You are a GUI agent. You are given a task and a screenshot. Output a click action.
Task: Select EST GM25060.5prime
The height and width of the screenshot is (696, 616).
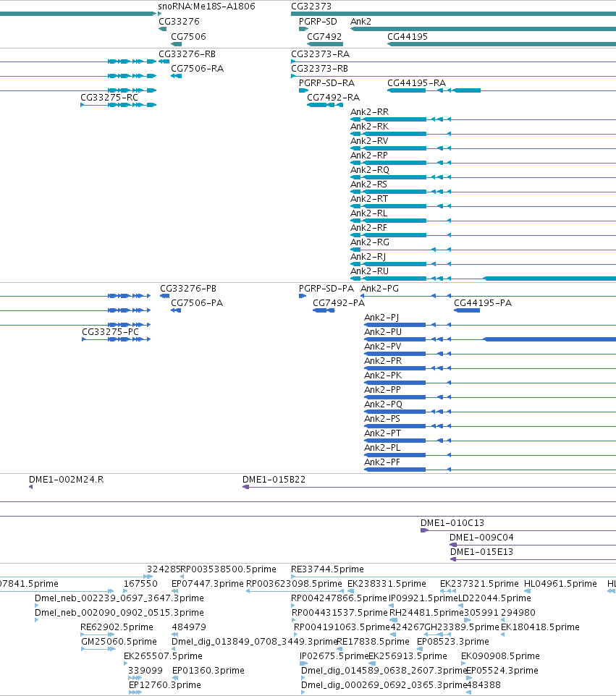point(119,642)
